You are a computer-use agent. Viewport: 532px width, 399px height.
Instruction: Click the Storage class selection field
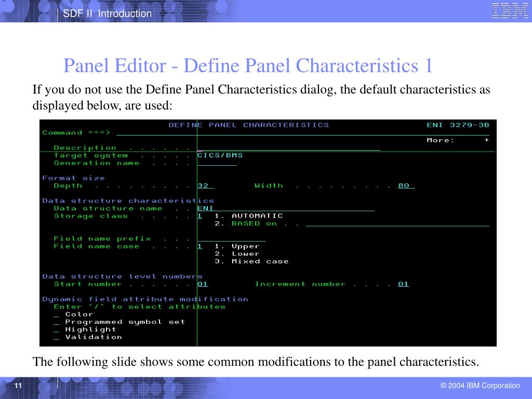tap(200, 216)
